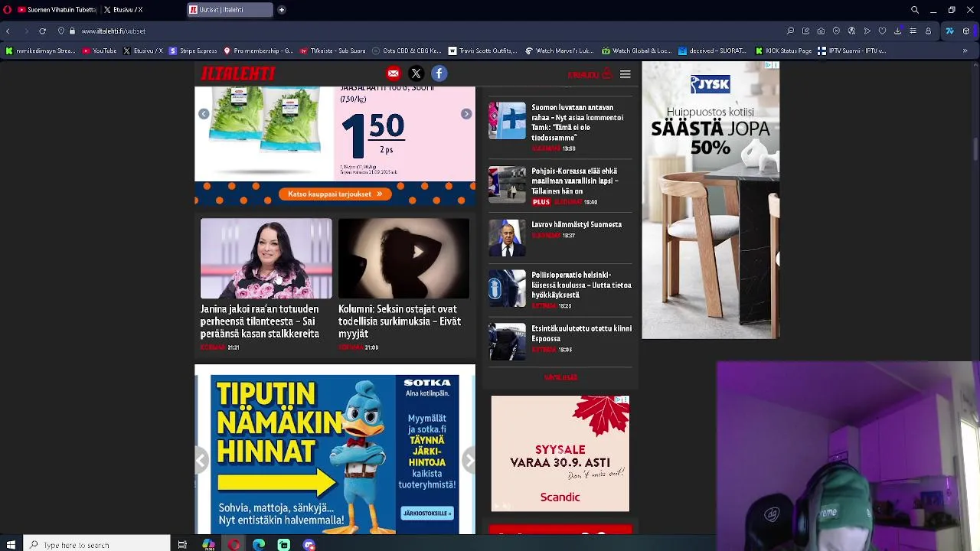
Task: Open Watch Marvel's Luk... bookmark
Action: tap(560, 51)
